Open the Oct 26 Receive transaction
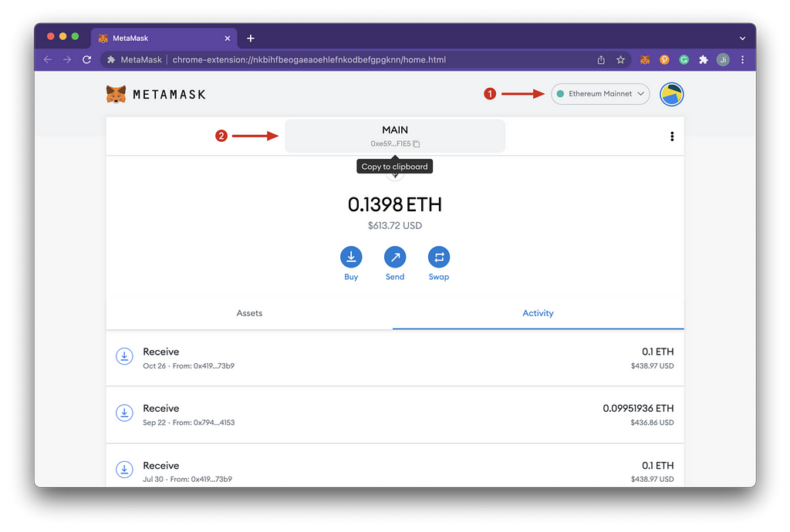This screenshot has height=532, width=790. pyautogui.click(x=395, y=358)
